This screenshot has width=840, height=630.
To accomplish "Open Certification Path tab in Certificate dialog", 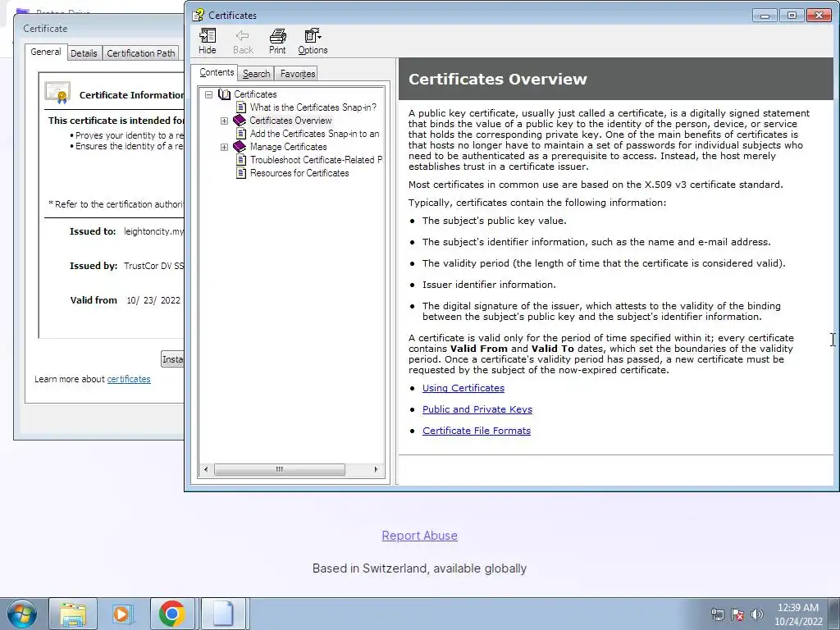I will coord(140,53).
